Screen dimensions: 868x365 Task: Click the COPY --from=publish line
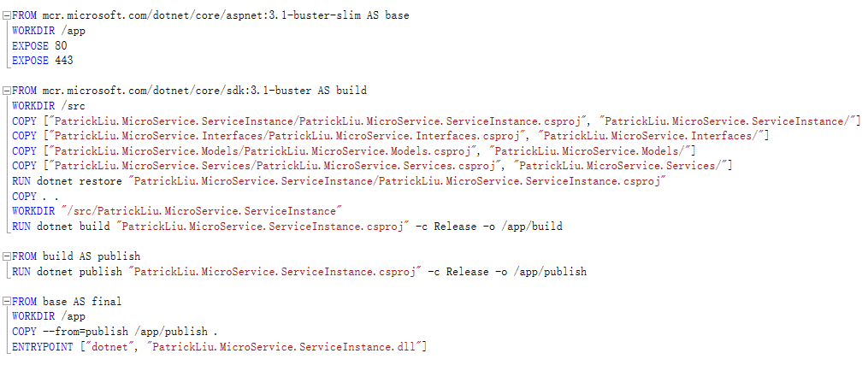[x=115, y=332]
